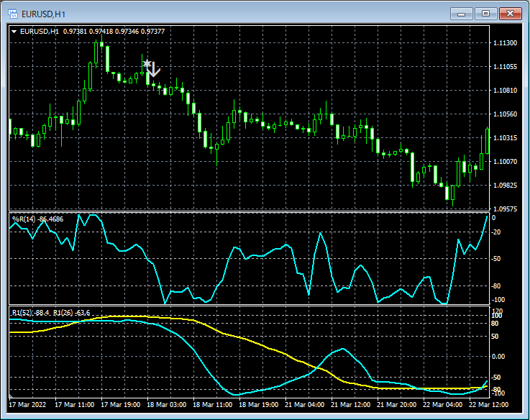Click the star marker above the candle
The image size is (530, 420).
147,64
